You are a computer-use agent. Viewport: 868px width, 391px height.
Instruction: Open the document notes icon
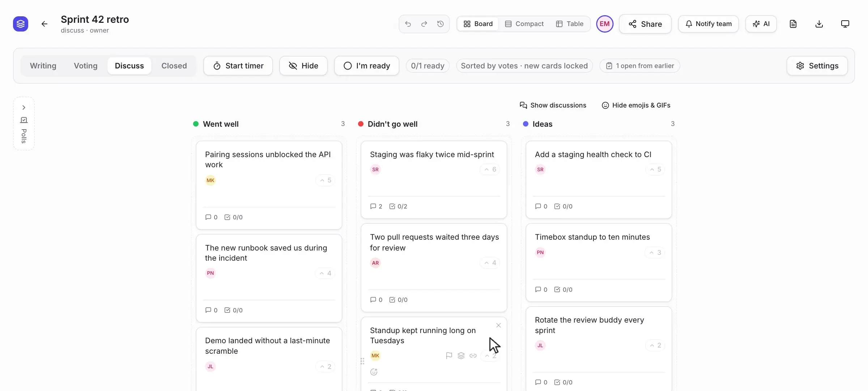pos(793,24)
